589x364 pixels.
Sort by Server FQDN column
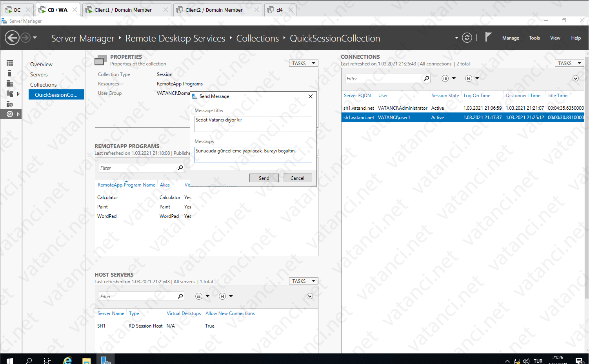pyautogui.click(x=357, y=96)
